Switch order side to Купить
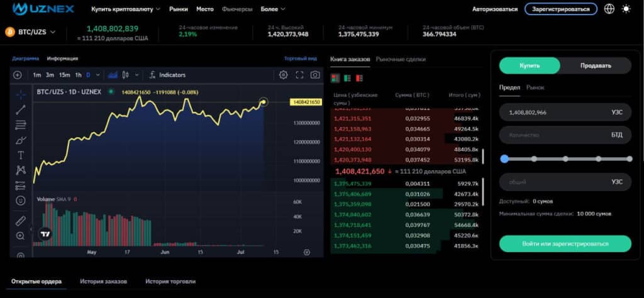The image size is (644, 298). tap(530, 65)
